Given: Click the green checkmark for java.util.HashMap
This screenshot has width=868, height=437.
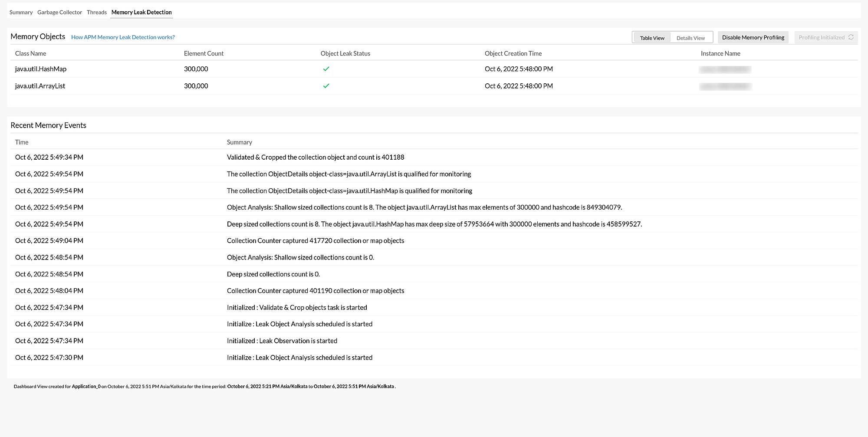Looking at the screenshot, I should click(326, 69).
